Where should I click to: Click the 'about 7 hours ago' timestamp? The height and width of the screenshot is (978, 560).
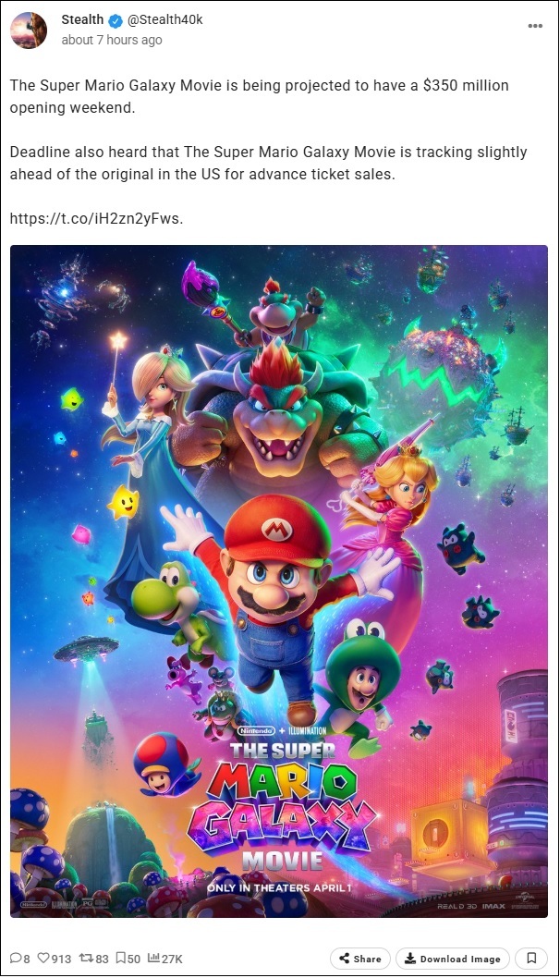pos(112,40)
